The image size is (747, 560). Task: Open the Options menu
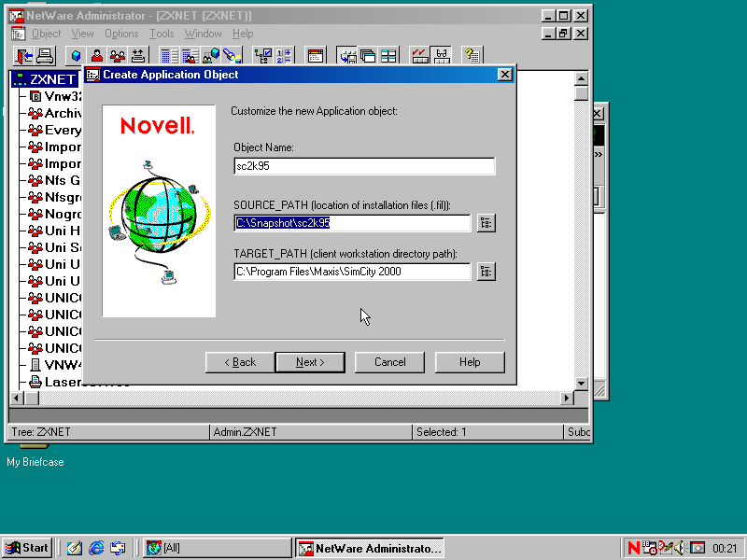(x=121, y=34)
